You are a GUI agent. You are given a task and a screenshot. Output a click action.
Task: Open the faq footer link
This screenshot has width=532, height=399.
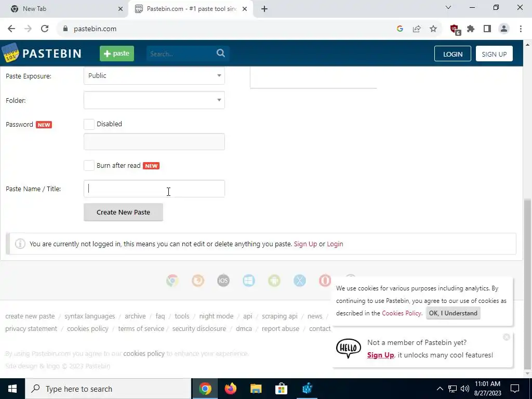(160, 316)
